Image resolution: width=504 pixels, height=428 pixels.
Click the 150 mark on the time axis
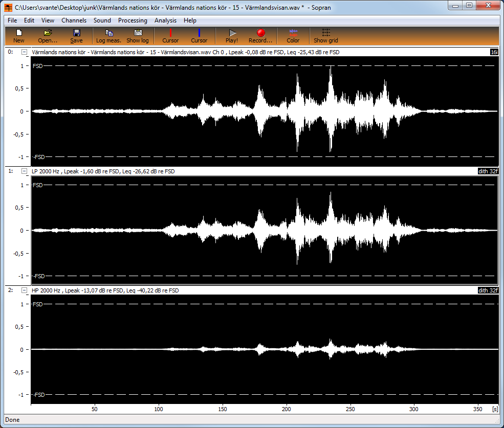223,409
